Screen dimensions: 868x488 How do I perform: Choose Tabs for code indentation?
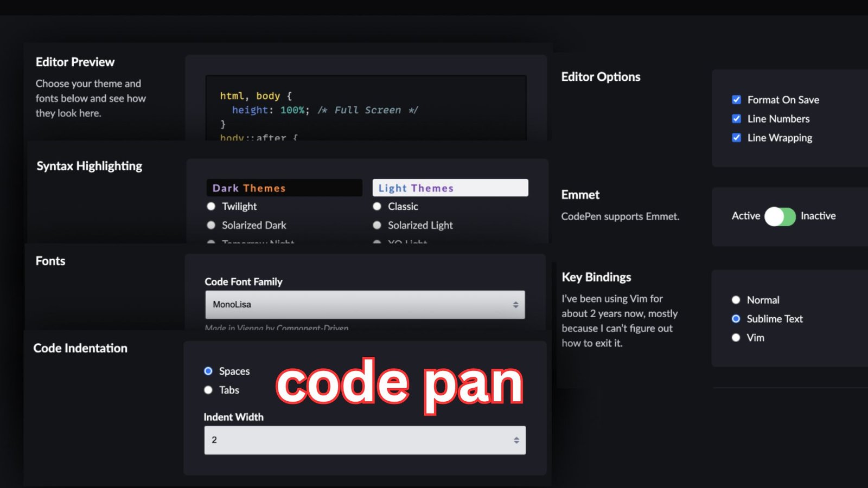(208, 390)
